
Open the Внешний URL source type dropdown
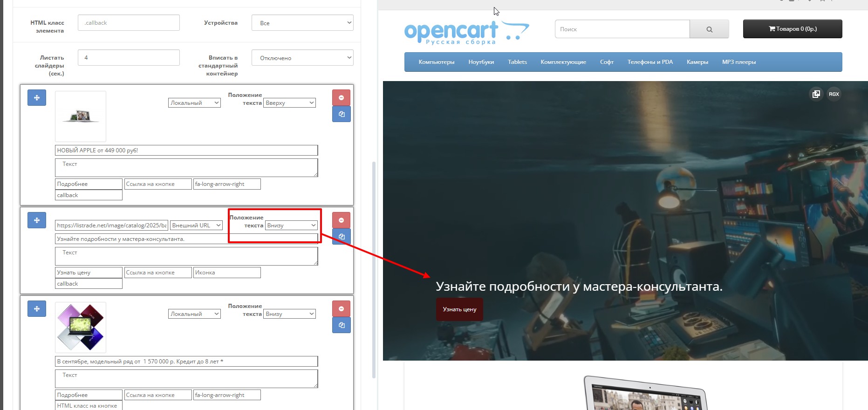[x=196, y=225]
